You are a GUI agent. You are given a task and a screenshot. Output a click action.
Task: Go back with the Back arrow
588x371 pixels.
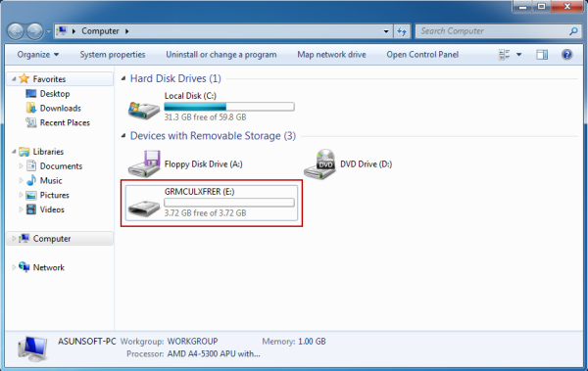(16, 31)
